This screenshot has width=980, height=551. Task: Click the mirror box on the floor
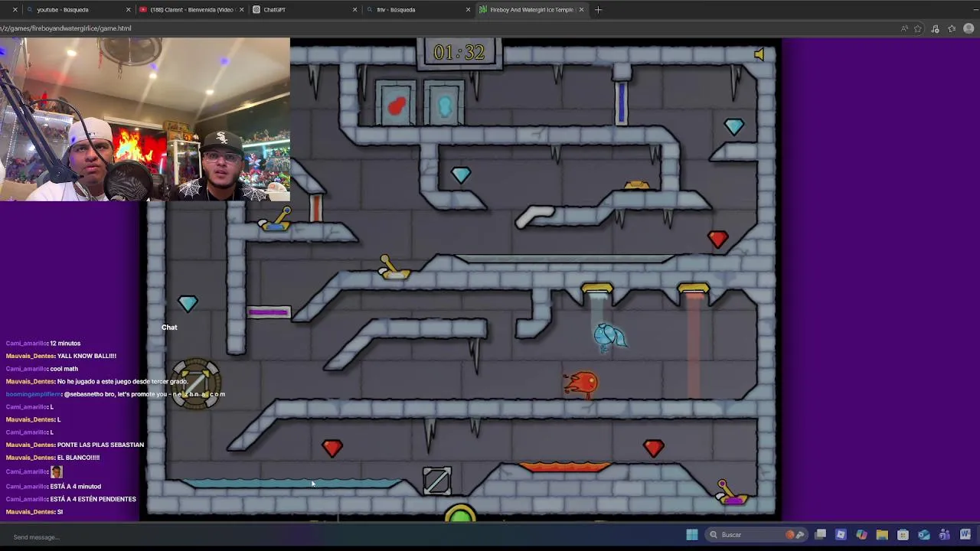437,481
